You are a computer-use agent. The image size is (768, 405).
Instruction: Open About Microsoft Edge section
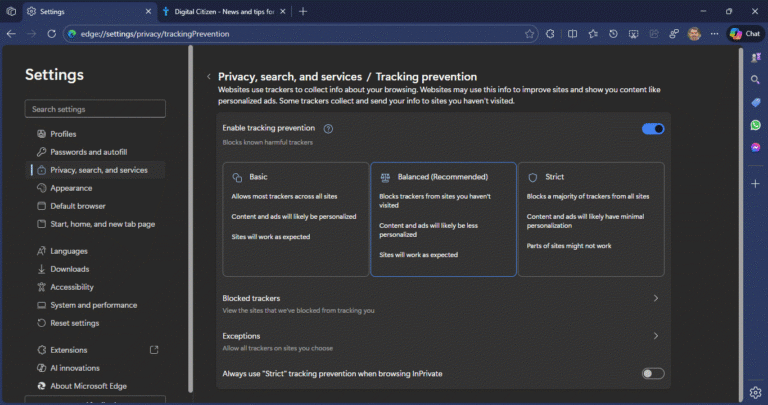click(x=96, y=386)
